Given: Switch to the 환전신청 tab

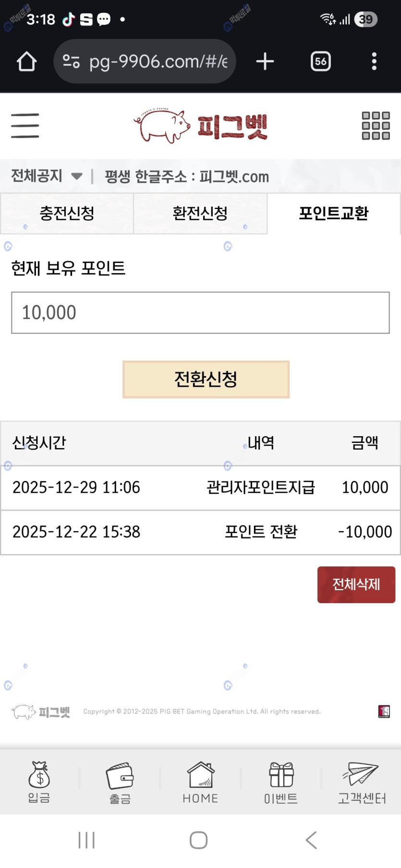Looking at the screenshot, I should coord(200,214).
